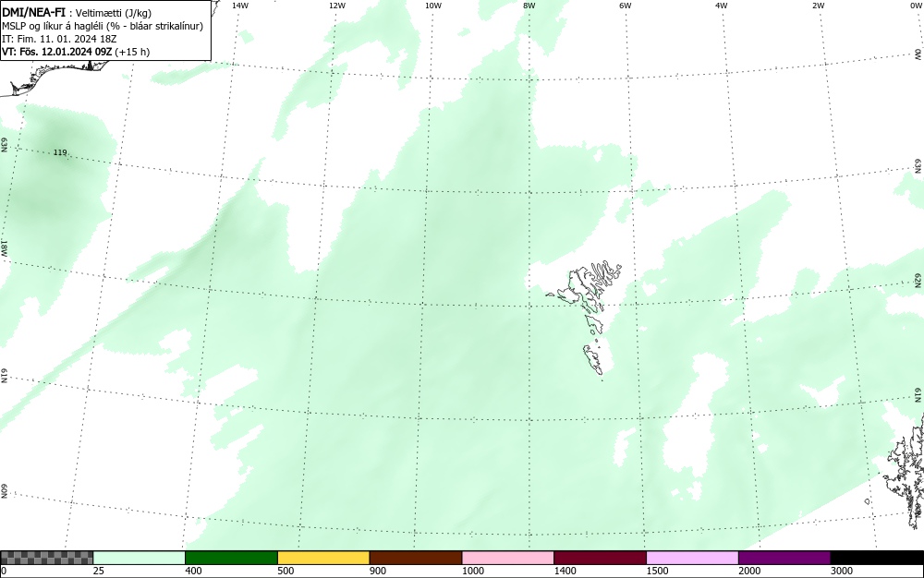Viewport: 924px width, 578px height.
Task: Click the grey checkered 0–25 legend swatch
Action: tap(46, 558)
